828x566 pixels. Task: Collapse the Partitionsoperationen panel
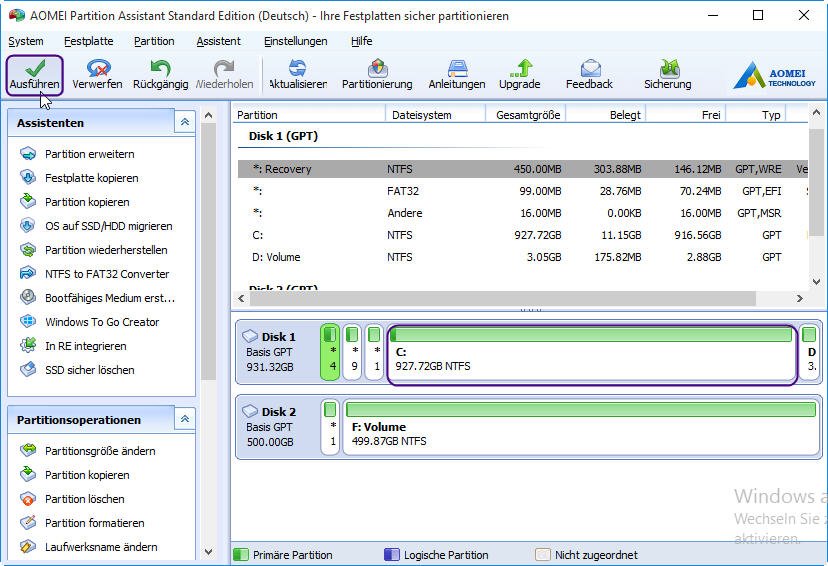click(x=185, y=419)
